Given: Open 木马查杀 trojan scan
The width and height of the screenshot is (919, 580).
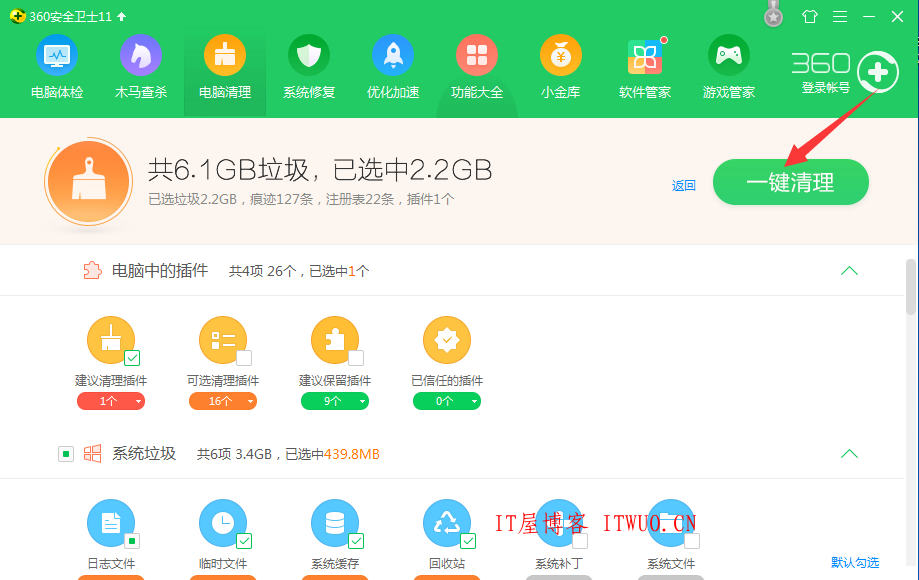Looking at the screenshot, I should pyautogui.click(x=141, y=67).
